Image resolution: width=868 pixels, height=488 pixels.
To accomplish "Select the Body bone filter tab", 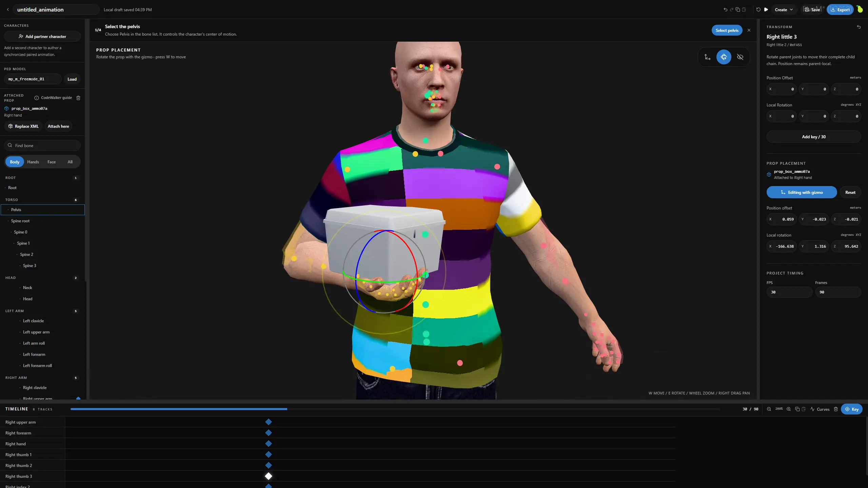I will [15, 162].
